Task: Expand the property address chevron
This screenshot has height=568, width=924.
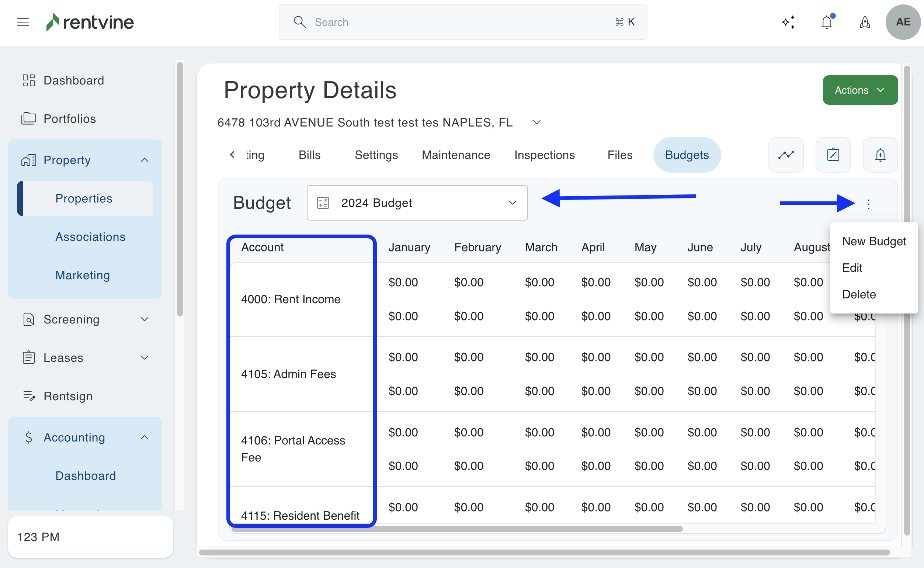Action: (536, 122)
